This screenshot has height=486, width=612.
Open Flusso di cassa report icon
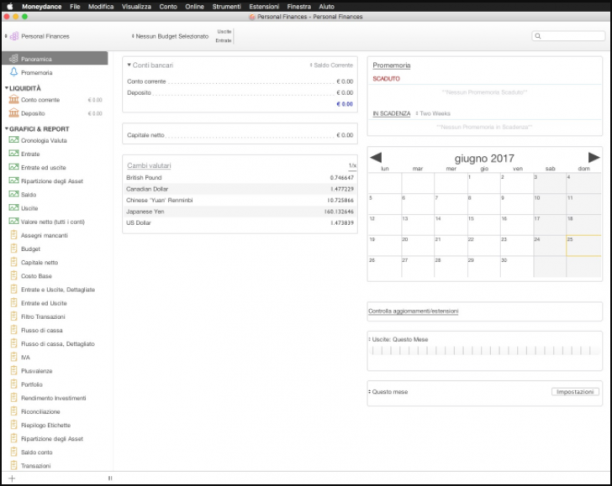click(14, 330)
